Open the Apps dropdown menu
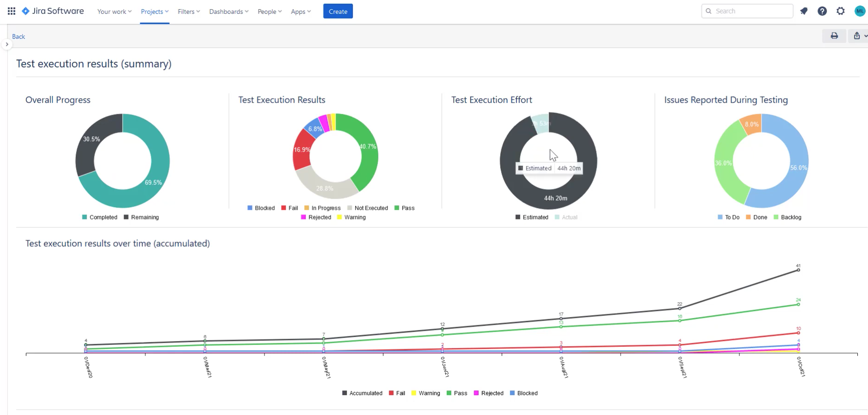 pos(301,12)
